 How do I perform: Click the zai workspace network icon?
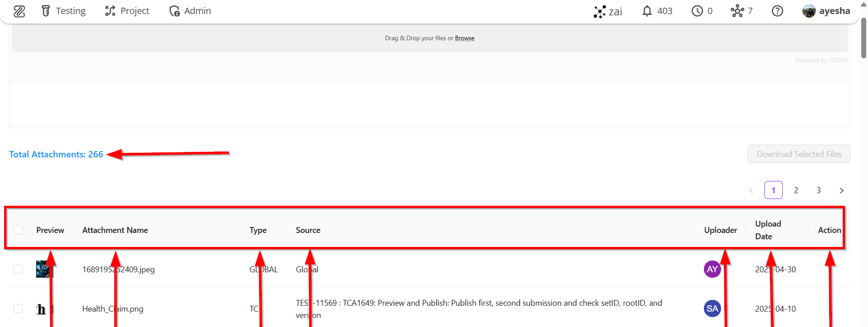tap(599, 11)
